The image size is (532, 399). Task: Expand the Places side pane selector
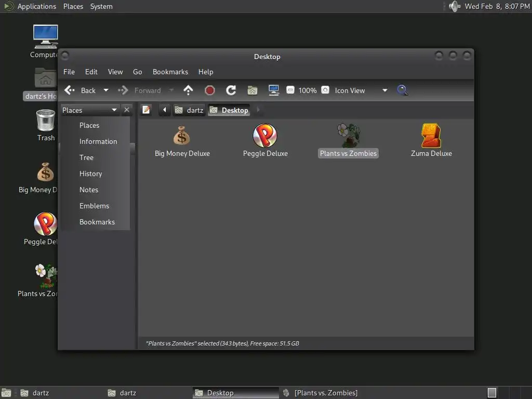click(90, 110)
